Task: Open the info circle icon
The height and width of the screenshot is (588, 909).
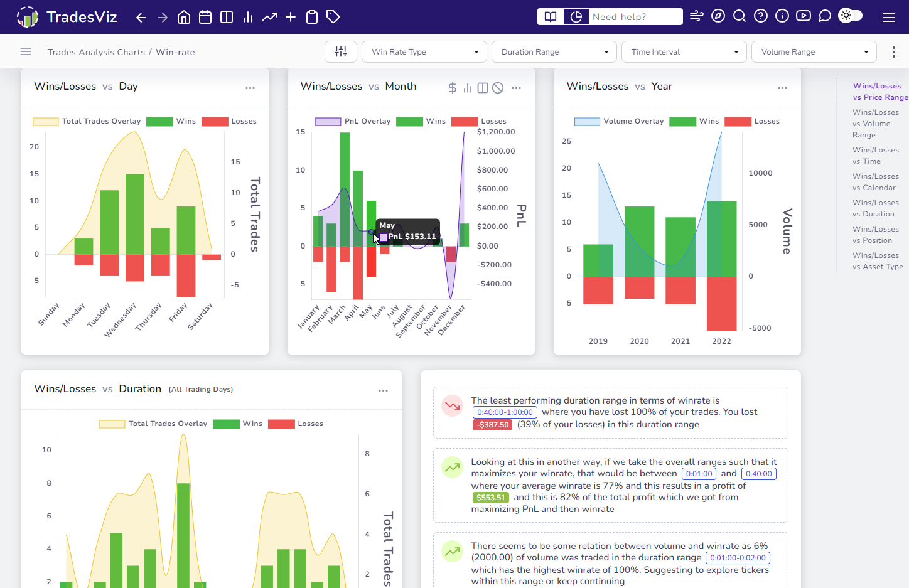Action: 782,16
